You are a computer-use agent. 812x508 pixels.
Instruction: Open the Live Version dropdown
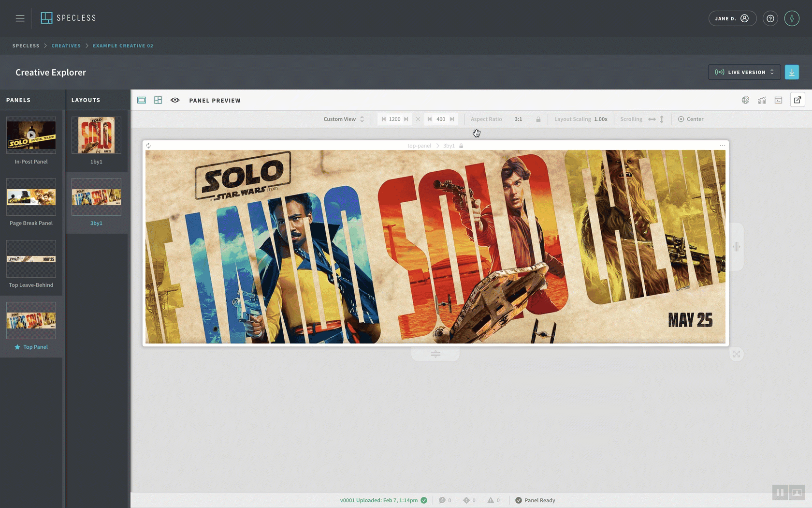744,72
